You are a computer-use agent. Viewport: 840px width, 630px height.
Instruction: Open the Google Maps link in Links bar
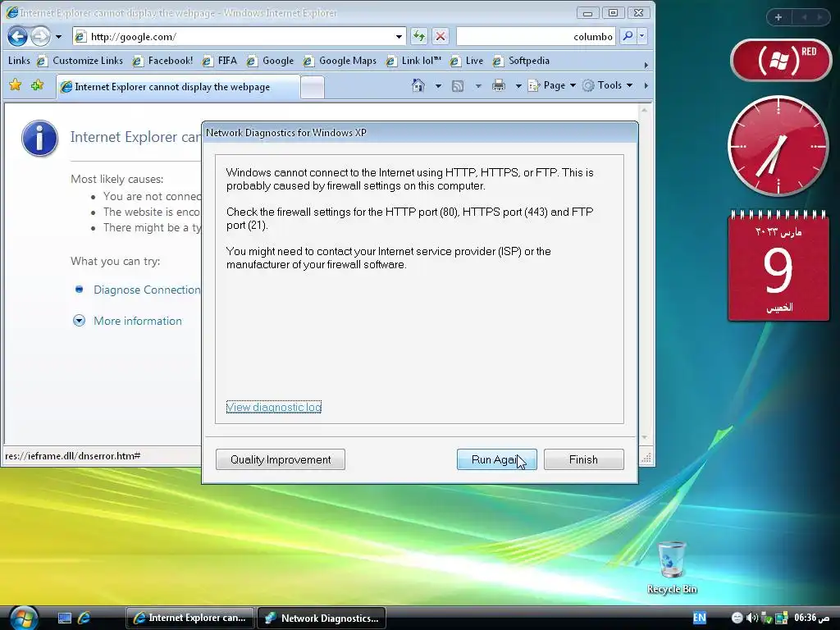(340, 61)
